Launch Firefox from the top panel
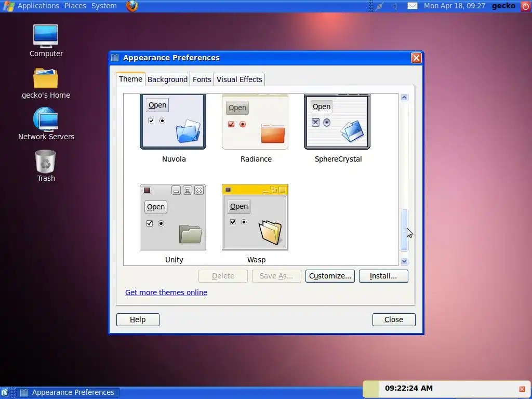532x399 pixels. (x=132, y=6)
